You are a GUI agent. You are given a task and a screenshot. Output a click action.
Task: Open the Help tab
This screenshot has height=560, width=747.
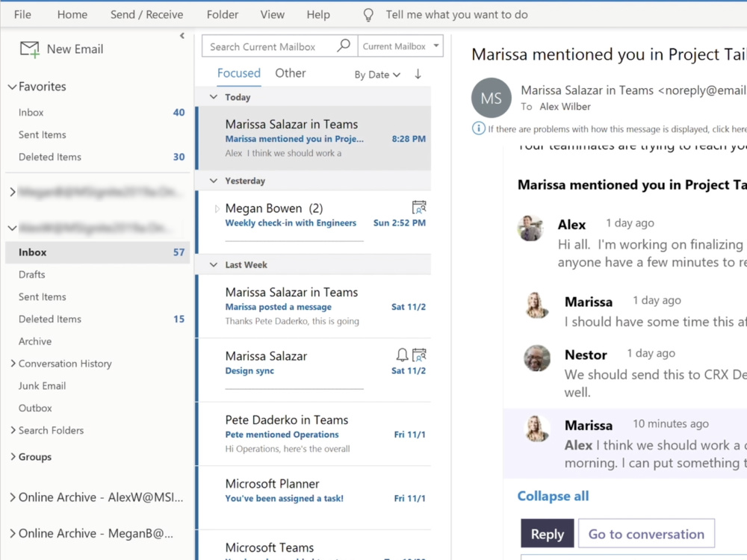click(x=318, y=15)
